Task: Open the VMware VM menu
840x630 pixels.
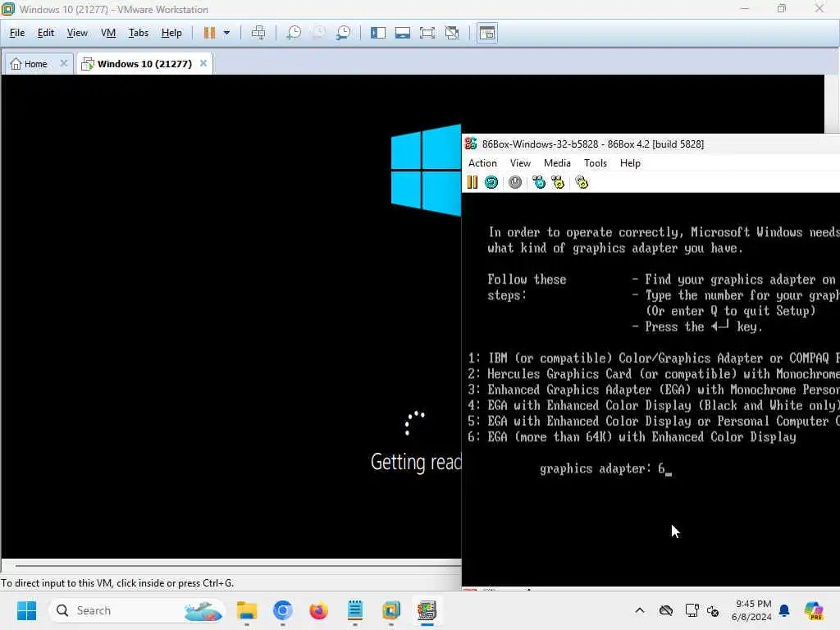Action: (108, 33)
